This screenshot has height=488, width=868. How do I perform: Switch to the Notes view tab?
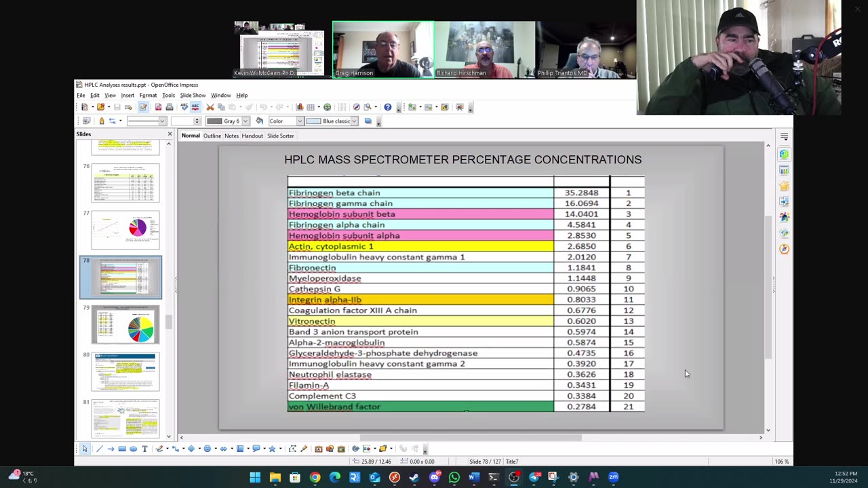point(231,136)
